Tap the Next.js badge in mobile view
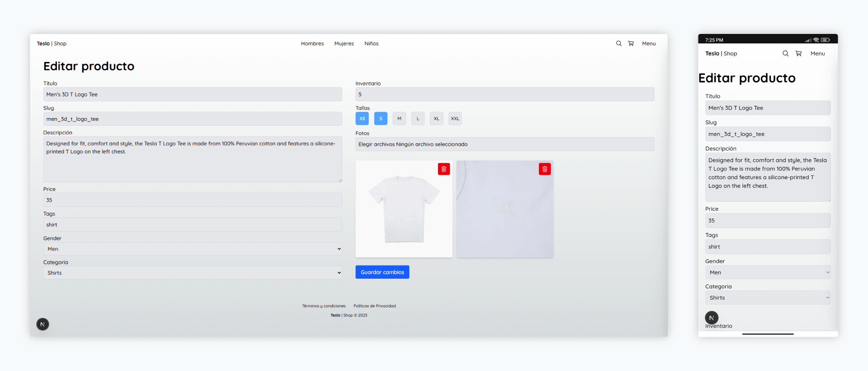This screenshot has height=371, width=868. click(x=711, y=318)
